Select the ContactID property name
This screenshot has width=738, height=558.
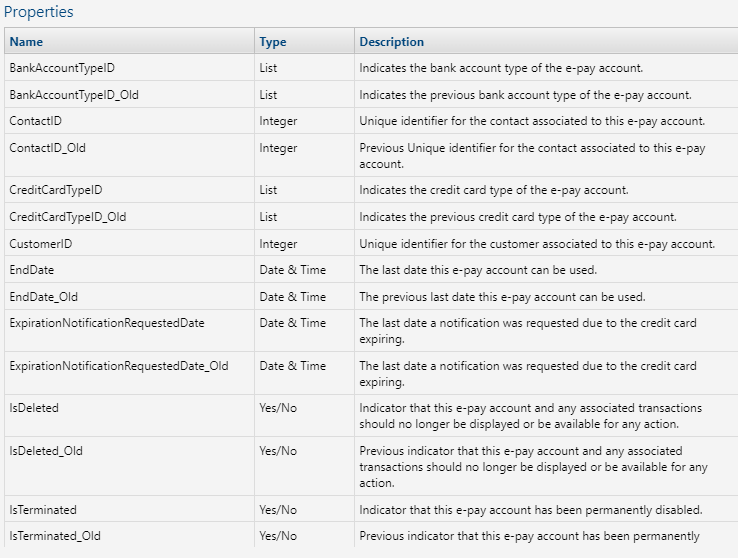(x=36, y=121)
